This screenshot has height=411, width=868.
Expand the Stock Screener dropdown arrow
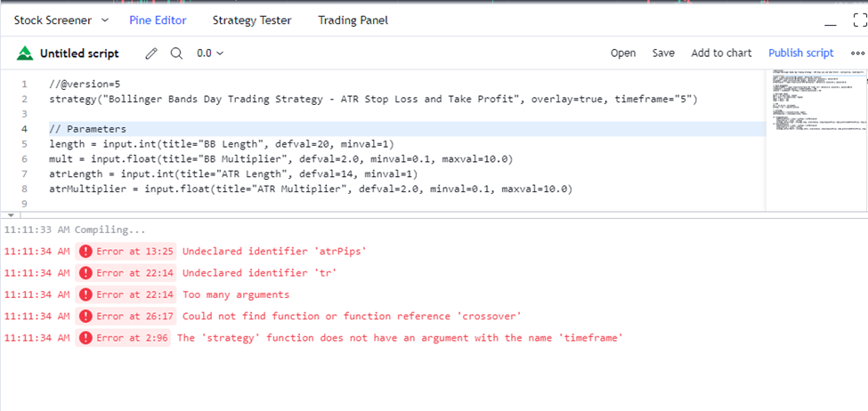pos(105,20)
